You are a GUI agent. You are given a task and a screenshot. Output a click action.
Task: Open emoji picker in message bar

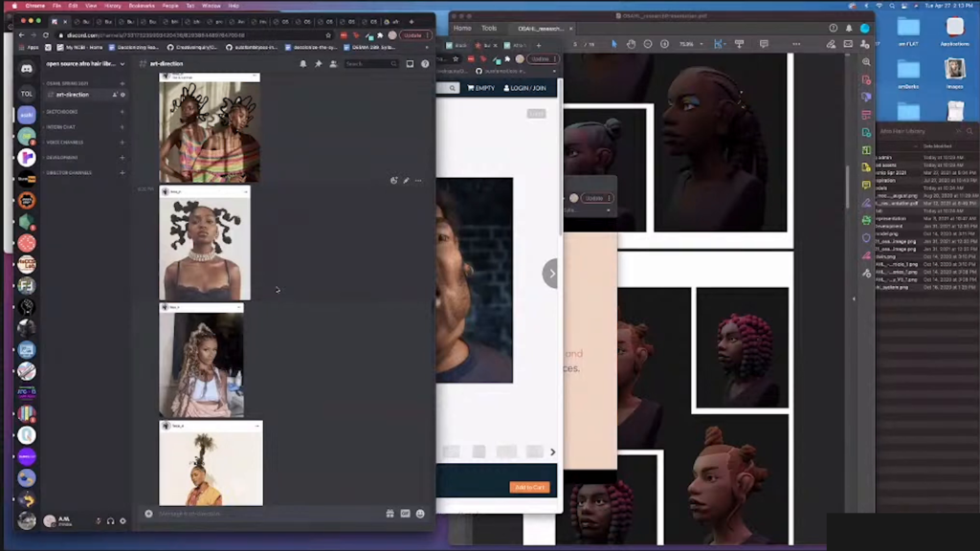(x=420, y=514)
